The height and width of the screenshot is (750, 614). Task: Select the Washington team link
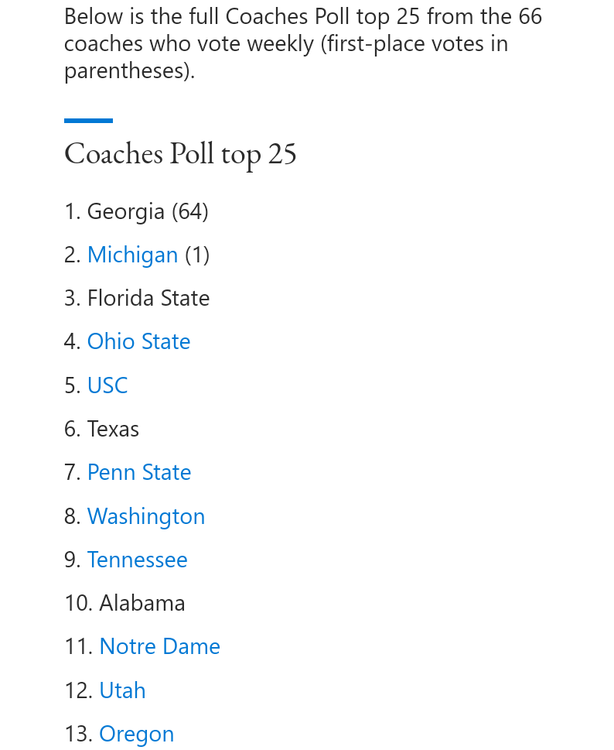[146, 516]
